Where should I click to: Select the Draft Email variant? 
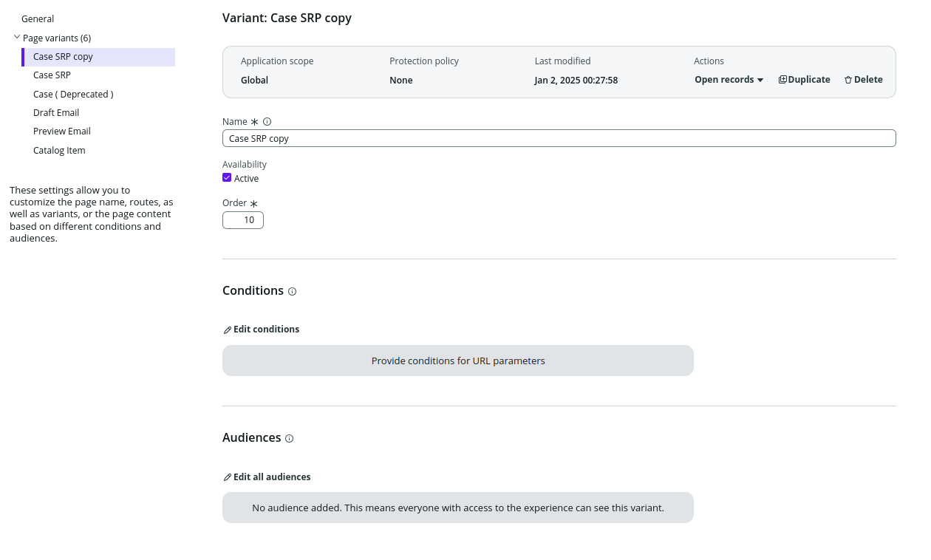tap(56, 112)
